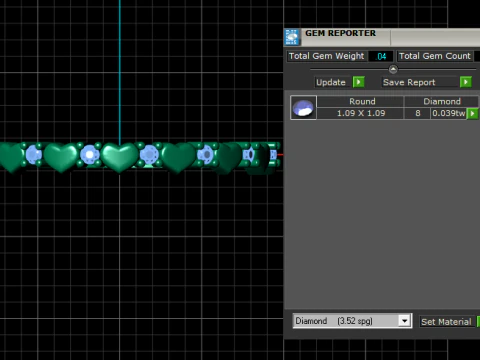
Task: Select the bright round gem between hearts
Action: [x=89, y=155]
